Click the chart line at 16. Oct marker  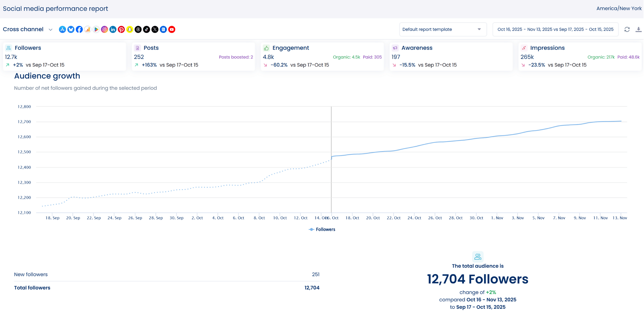[332, 157]
